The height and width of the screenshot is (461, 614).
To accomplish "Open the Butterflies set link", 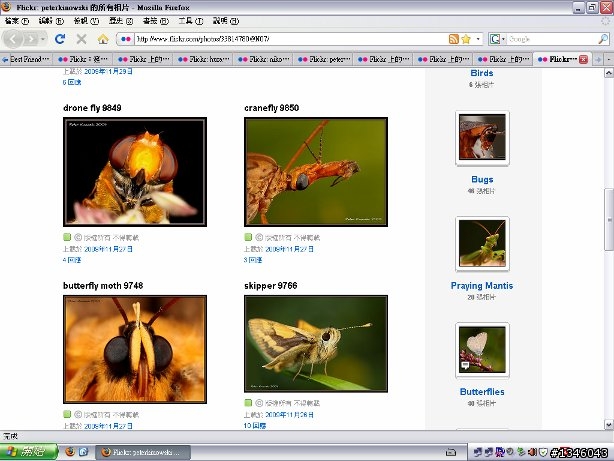I will [x=482, y=392].
